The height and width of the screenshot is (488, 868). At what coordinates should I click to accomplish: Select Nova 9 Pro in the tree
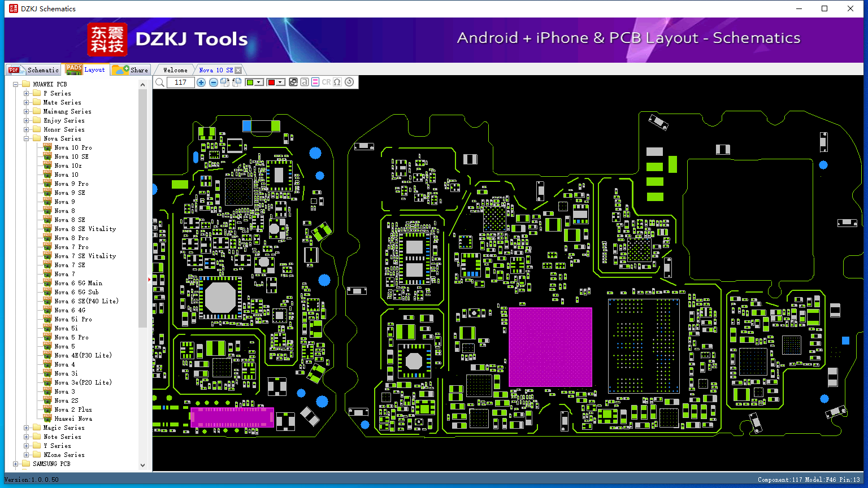coord(71,184)
